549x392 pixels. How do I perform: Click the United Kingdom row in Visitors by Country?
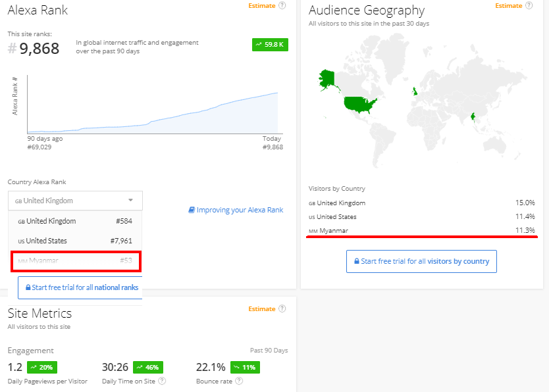tap(421, 203)
